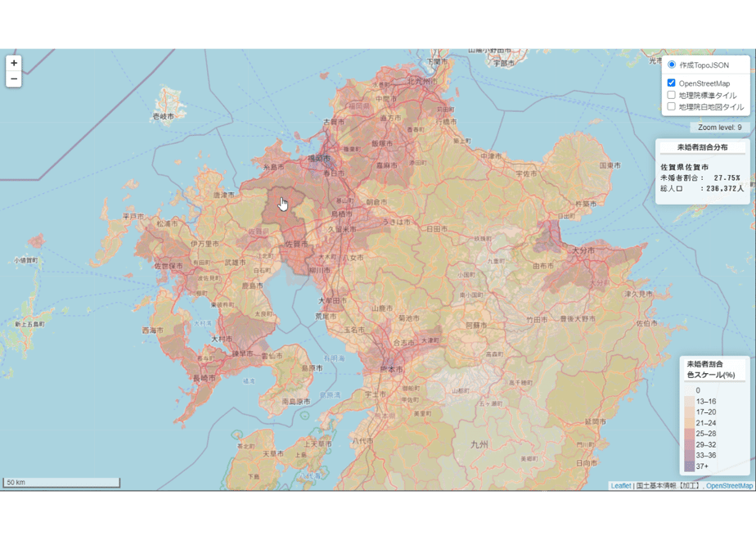Viewport: 756px width, 540px height.
Task: Click the 平戸市 label on map
Action: [133, 217]
